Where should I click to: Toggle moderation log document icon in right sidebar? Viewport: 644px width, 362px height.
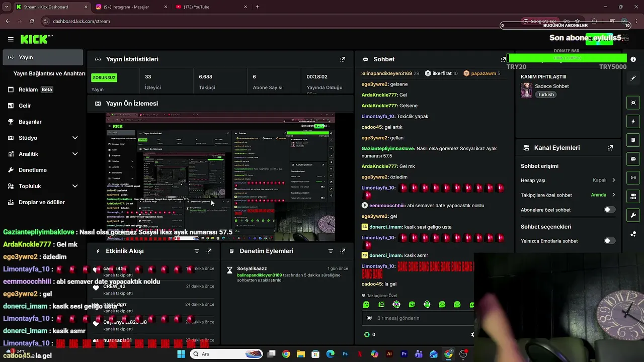633,140
